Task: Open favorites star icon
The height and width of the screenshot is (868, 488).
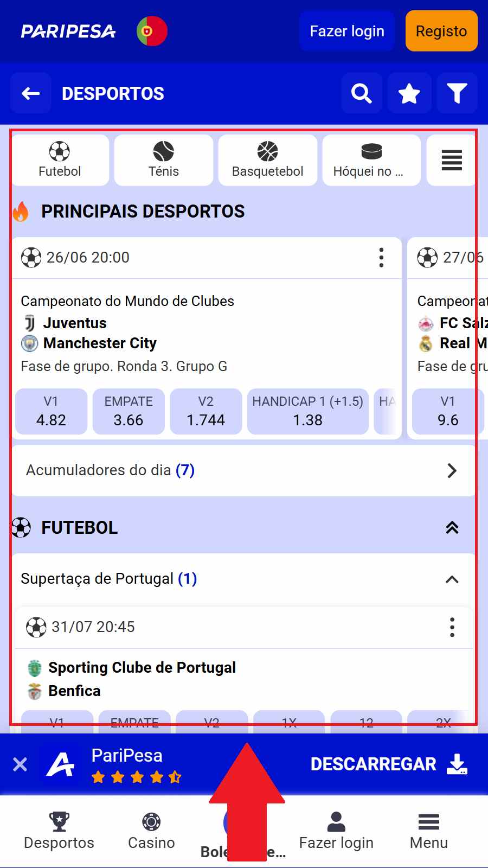Action: (409, 93)
